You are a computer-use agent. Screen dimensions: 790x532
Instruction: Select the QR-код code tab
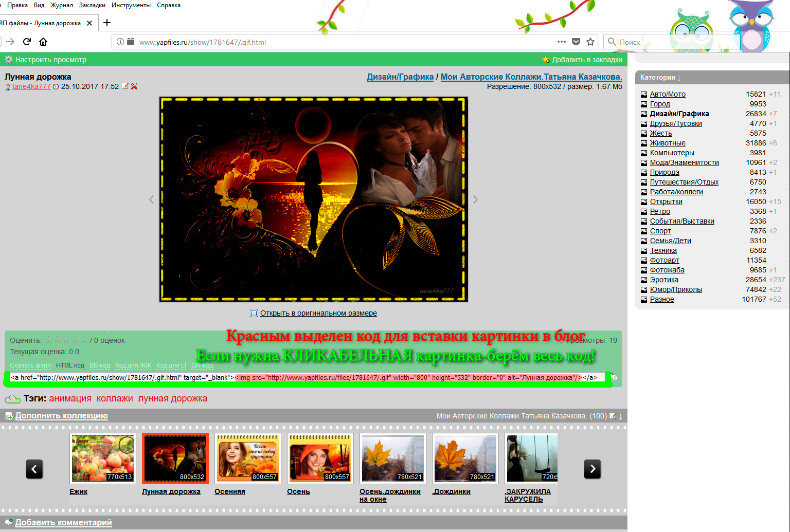pyautogui.click(x=202, y=365)
